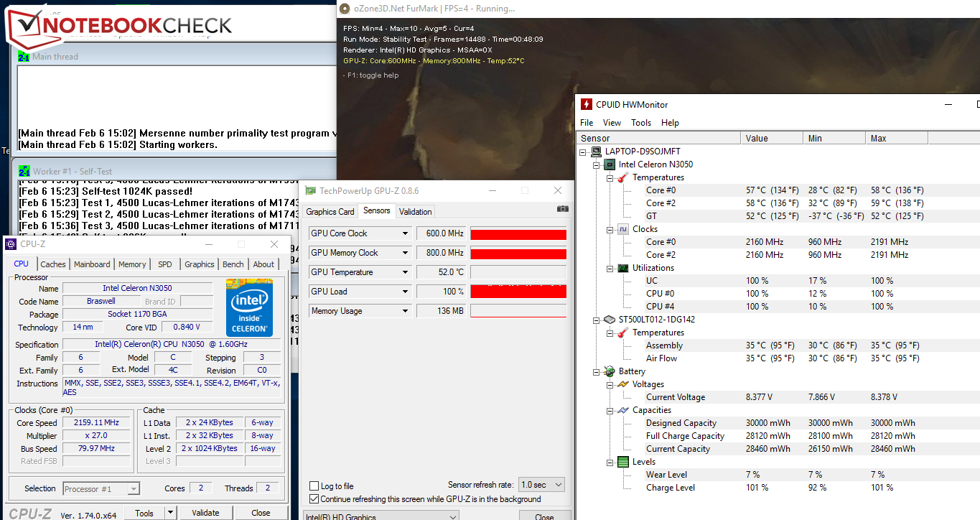Switch to the SPD tab in CPU-Z

pos(165,264)
